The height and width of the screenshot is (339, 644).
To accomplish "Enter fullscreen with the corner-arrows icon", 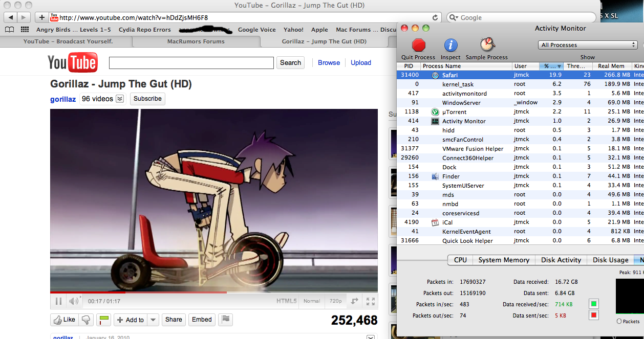I will point(371,301).
